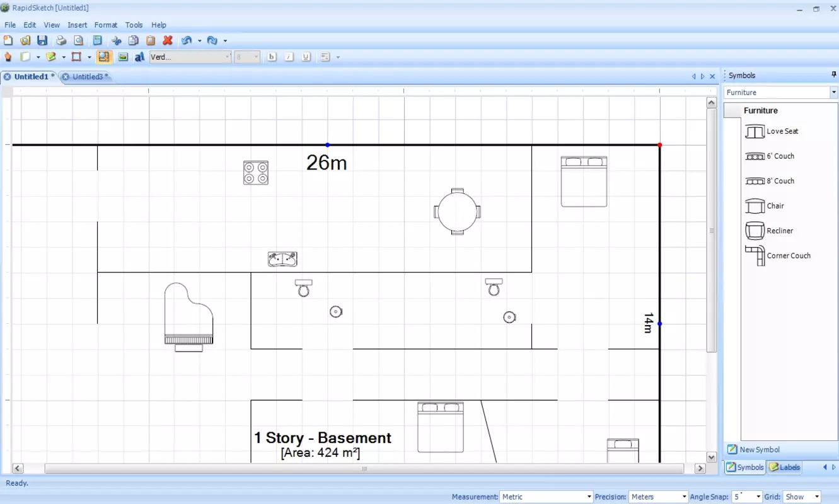
Task: Select the red rectangle shape tool
Action: pos(76,57)
